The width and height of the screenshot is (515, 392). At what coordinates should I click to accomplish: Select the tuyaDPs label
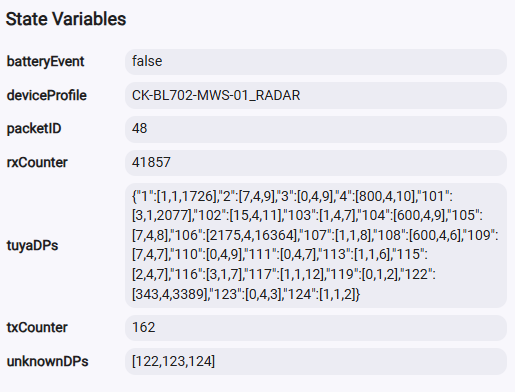(32, 246)
